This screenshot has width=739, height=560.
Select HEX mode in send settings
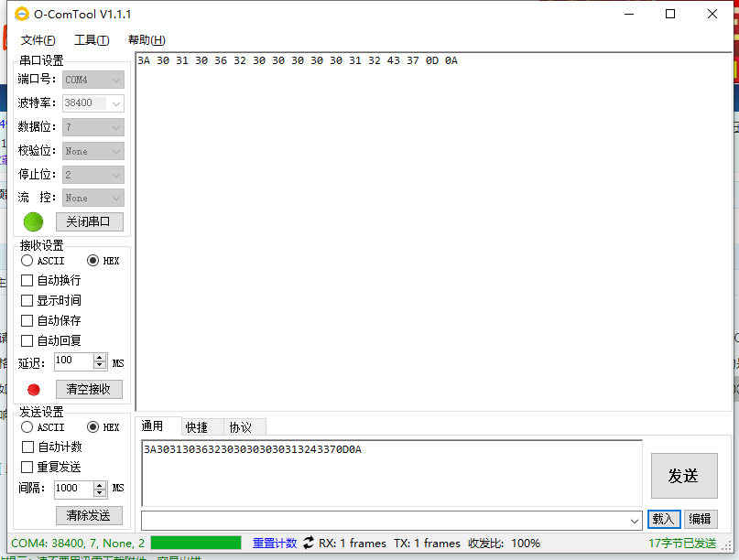click(x=92, y=427)
